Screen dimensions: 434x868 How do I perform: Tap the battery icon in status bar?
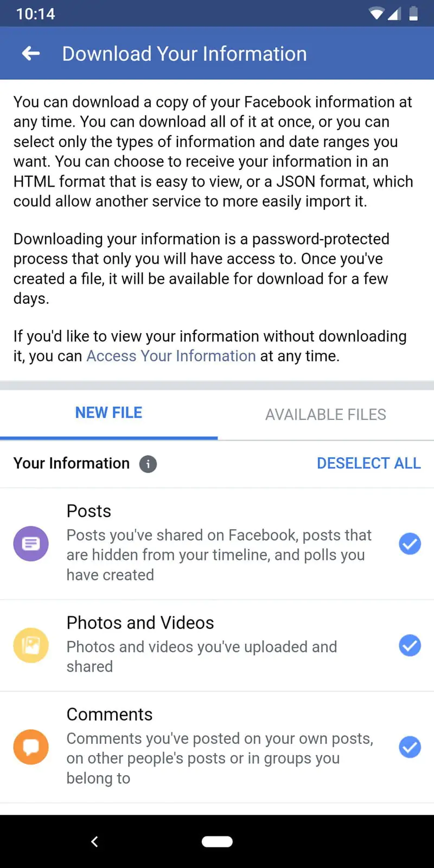(x=413, y=13)
